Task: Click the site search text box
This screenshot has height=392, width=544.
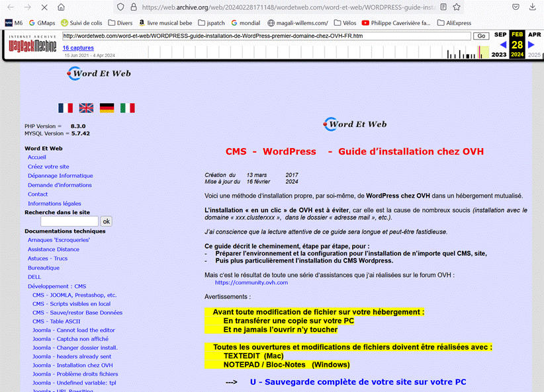Action: pos(69,221)
